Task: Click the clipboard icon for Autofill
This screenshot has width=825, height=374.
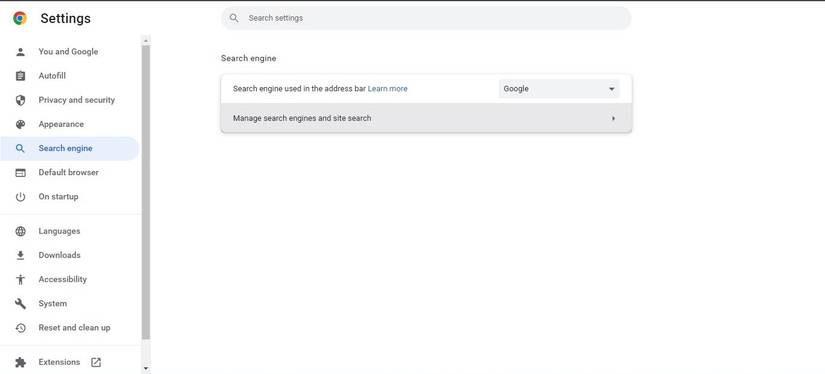Action: pyautogui.click(x=21, y=76)
